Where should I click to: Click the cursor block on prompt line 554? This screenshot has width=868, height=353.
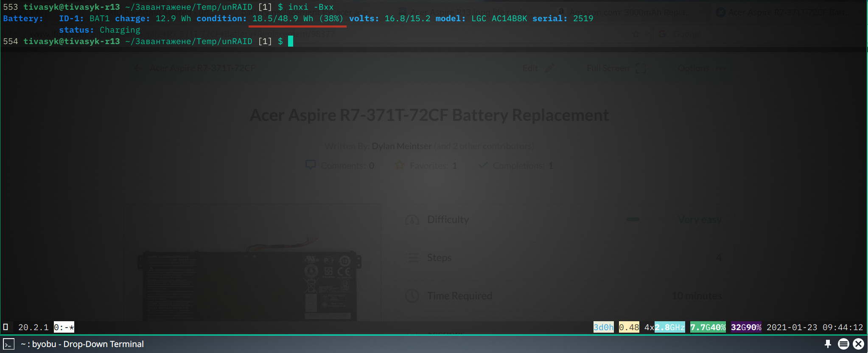(291, 41)
